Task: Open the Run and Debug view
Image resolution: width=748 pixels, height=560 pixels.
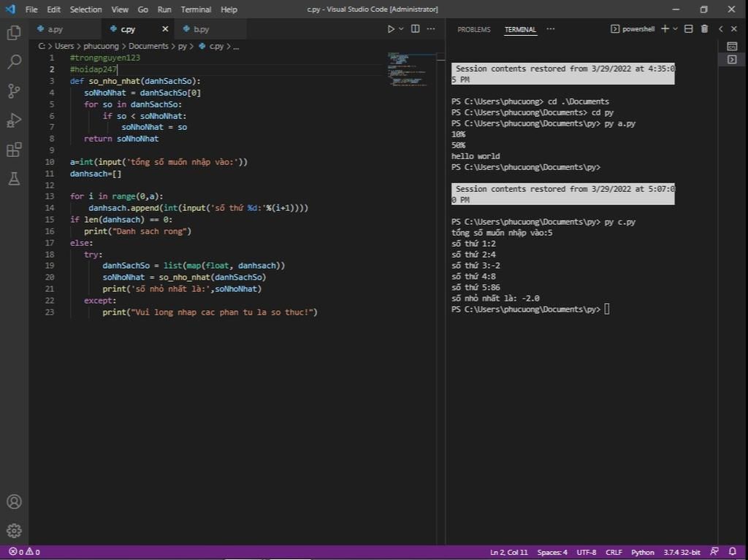Action: 14,120
